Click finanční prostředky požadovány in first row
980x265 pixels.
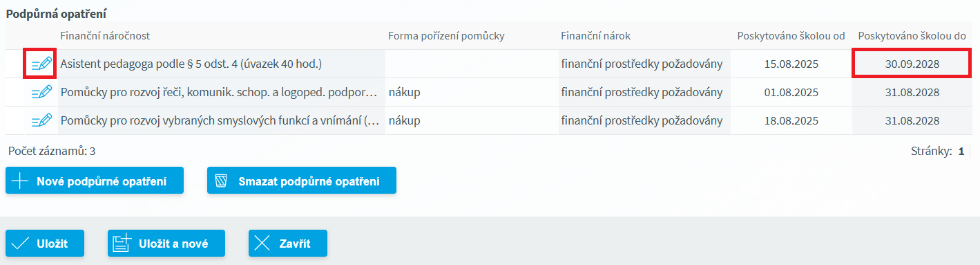[x=642, y=64]
